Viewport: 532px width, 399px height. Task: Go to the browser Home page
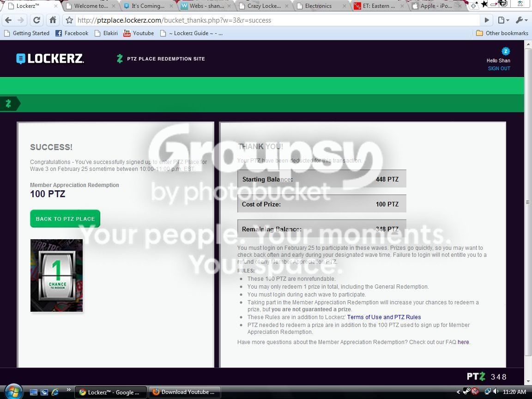53,20
